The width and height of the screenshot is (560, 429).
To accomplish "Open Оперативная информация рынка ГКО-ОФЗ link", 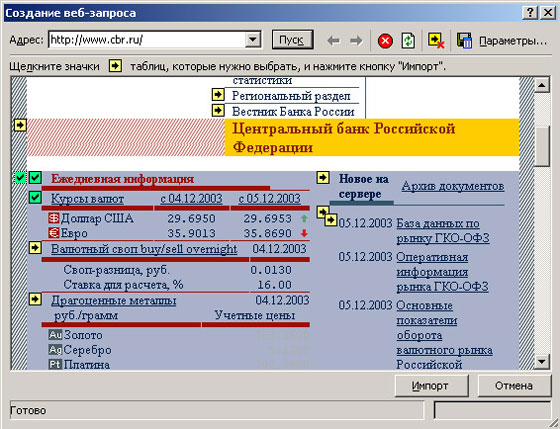I will click(x=442, y=272).
